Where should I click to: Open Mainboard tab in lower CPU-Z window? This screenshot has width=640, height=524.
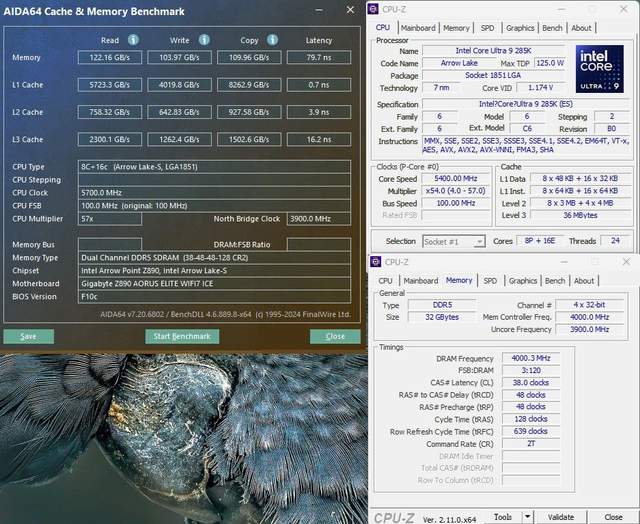click(420, 281)
